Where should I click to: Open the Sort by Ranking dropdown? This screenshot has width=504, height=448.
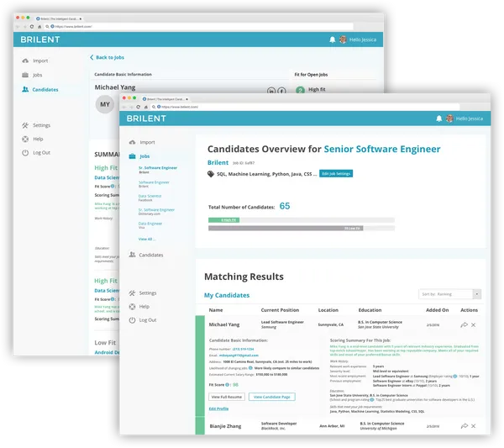click(x=449, y=294)
